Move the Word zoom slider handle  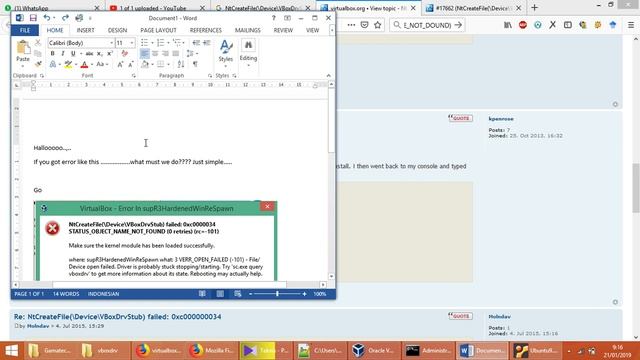point(277,293)
